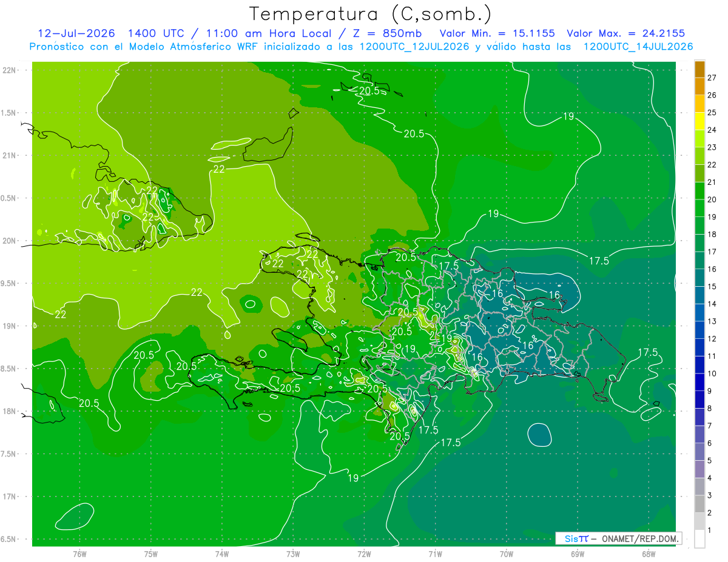Image resolution: width=728 pixels, height=562 pixels.
Task: Click the '12-Jul-2026' date text
Action: 76,33
